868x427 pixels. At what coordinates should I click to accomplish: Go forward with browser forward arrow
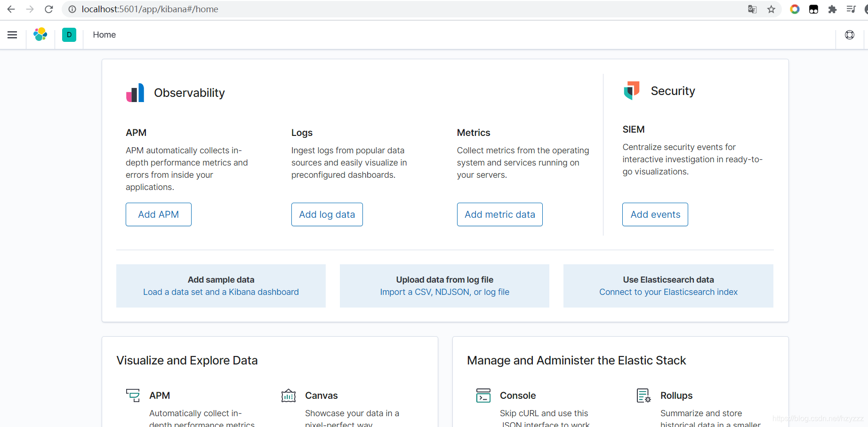point(30,9)
